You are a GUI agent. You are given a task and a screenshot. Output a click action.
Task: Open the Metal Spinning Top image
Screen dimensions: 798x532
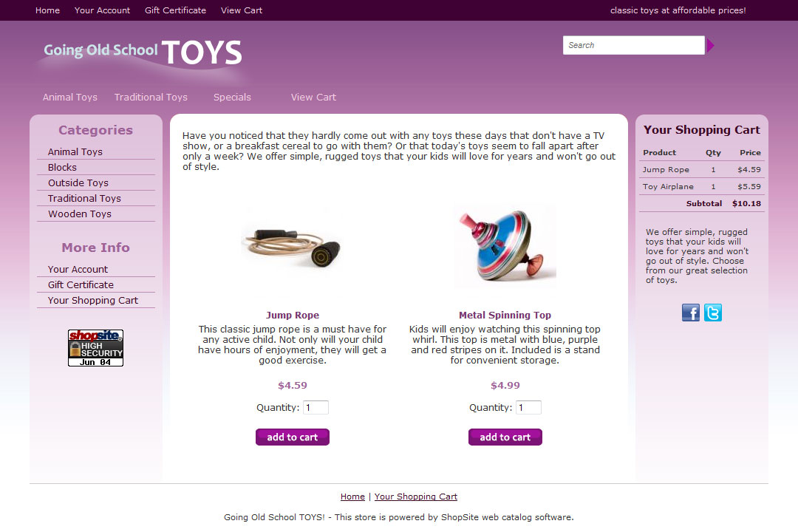505,246
